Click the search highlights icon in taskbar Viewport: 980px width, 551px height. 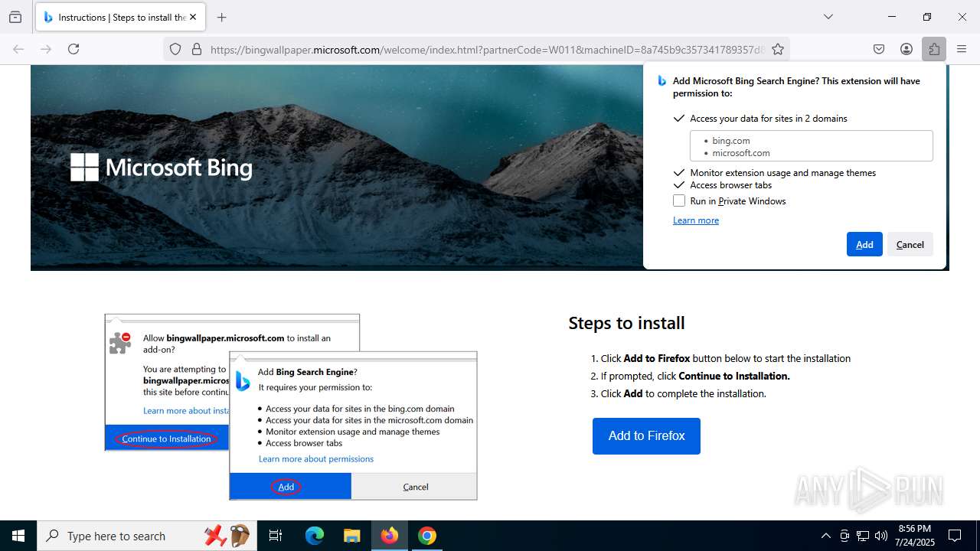tap(227, 536)
